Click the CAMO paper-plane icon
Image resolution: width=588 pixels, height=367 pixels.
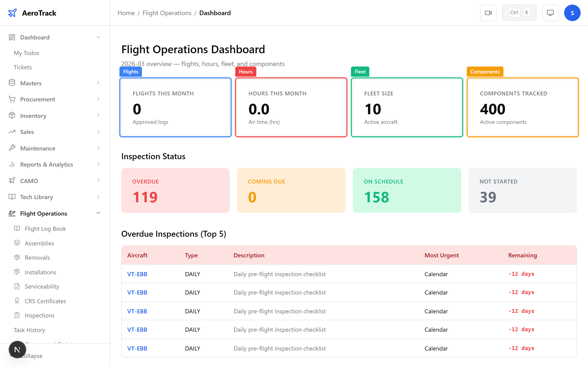pyautogui.click(x=12, y=181)
